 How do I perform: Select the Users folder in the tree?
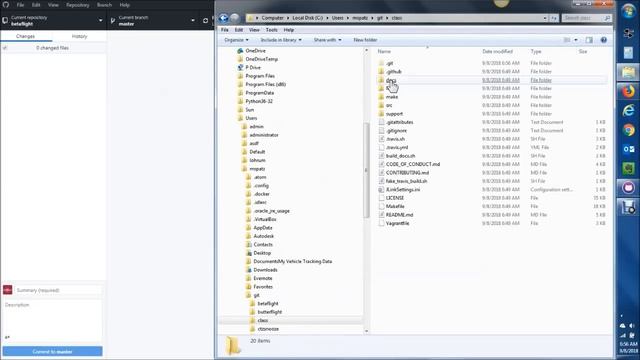[x=251, y=118]
